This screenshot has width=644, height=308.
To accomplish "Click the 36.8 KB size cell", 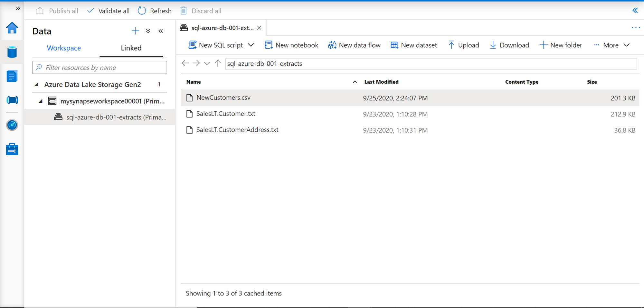I will pyautogui.click(x=625, y=130).
